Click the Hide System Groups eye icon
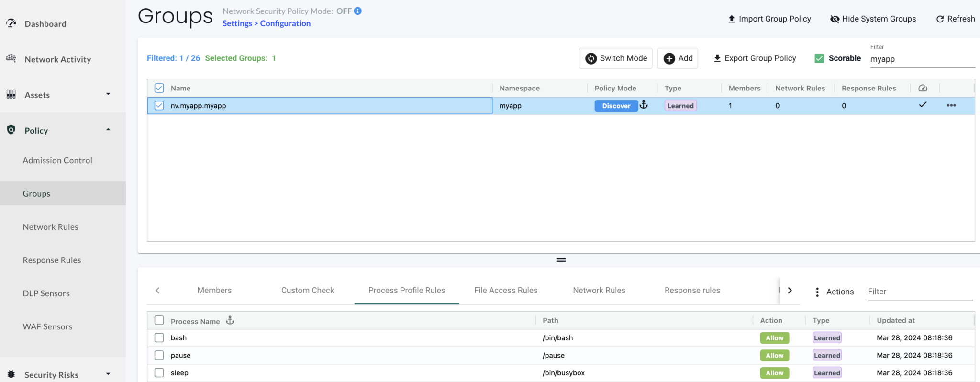This screenshot has height=382, width=980. tap(835, 19)
